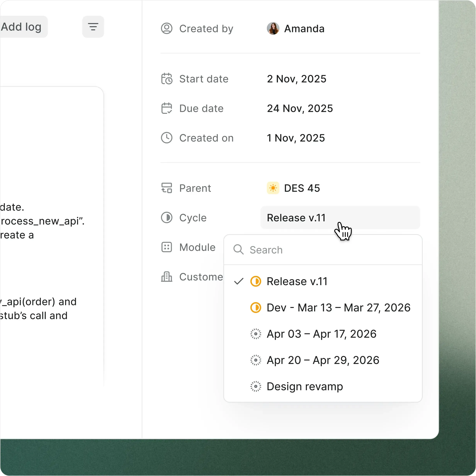Click the Module grid icon
The height and width of the screenshot is (476, 476).
tap(167, 247)
